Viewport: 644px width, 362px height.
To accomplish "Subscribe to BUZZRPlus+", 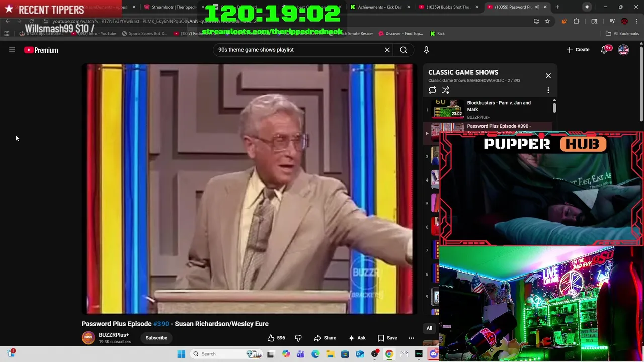I will tap(156, 338).
